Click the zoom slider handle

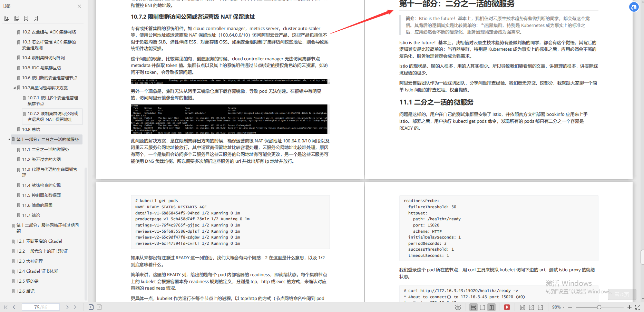point(599,307)
